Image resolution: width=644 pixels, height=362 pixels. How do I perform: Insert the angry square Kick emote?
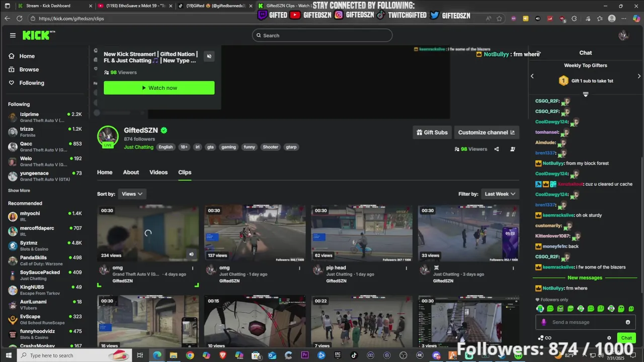560,309
